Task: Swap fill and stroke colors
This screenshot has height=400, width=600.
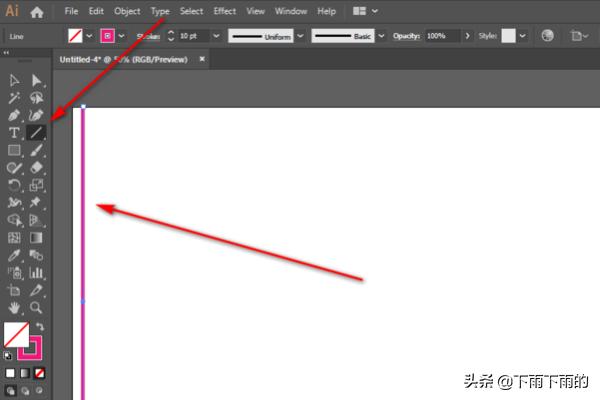Action: click(40, 327)
